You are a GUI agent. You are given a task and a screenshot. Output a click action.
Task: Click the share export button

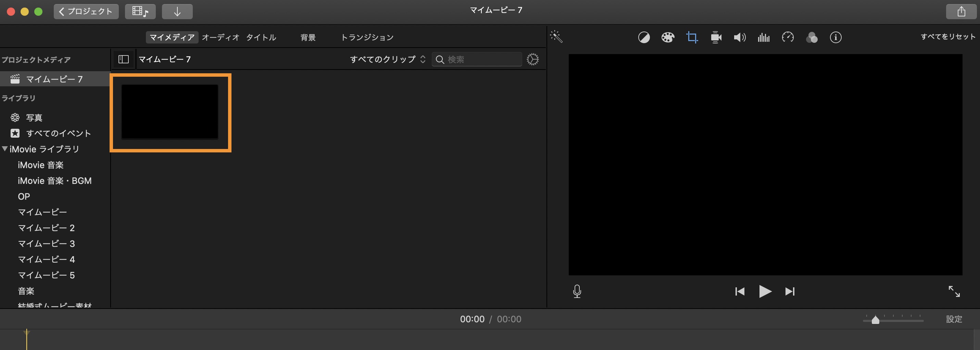961,11
